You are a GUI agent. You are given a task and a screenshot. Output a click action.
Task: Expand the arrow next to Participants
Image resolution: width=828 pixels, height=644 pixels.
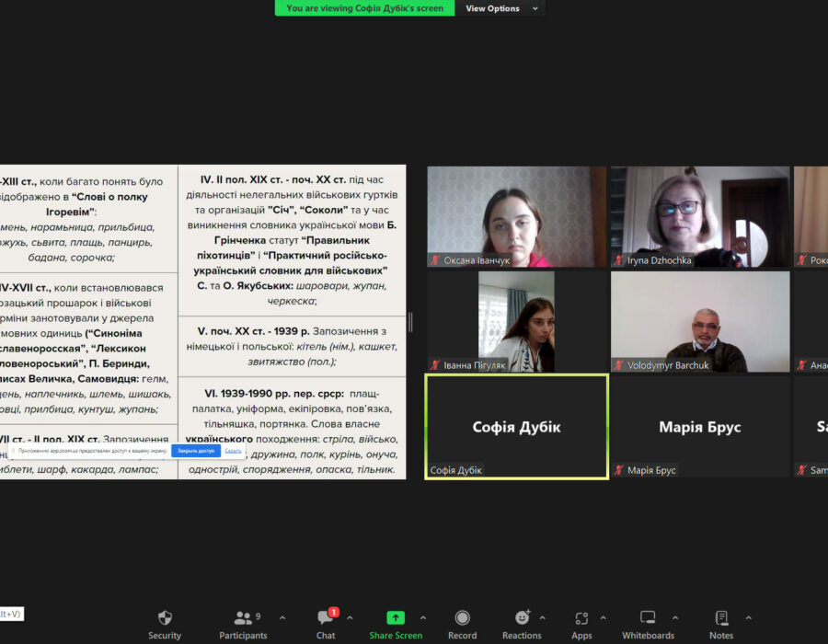pos(282,618)
